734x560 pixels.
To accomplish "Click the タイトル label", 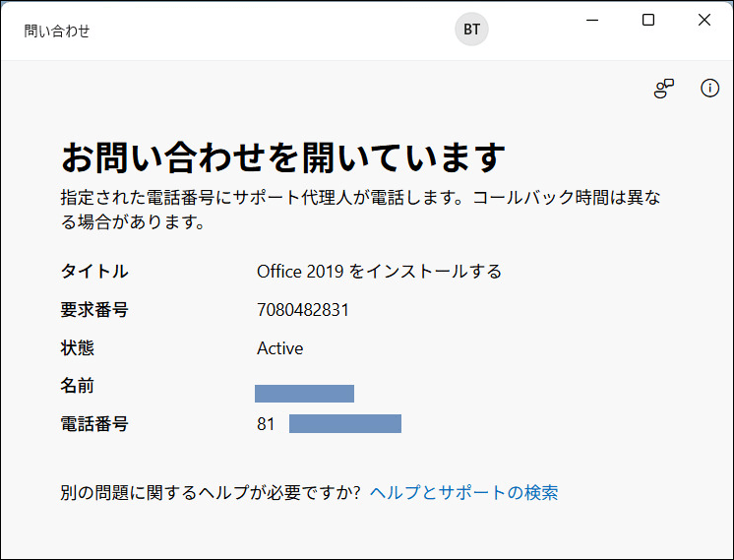I will [x=94, y=272].
